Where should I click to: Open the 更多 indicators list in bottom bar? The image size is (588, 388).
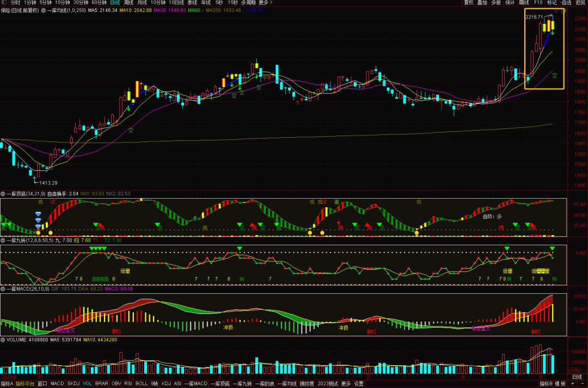(x=346, y=384)
